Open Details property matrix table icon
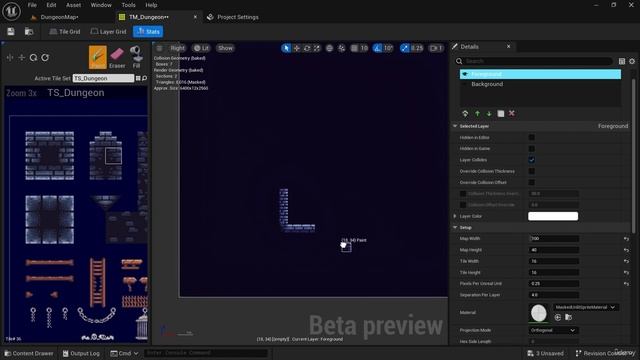Viewport: 640px width, 360px height. pos(622,61)
